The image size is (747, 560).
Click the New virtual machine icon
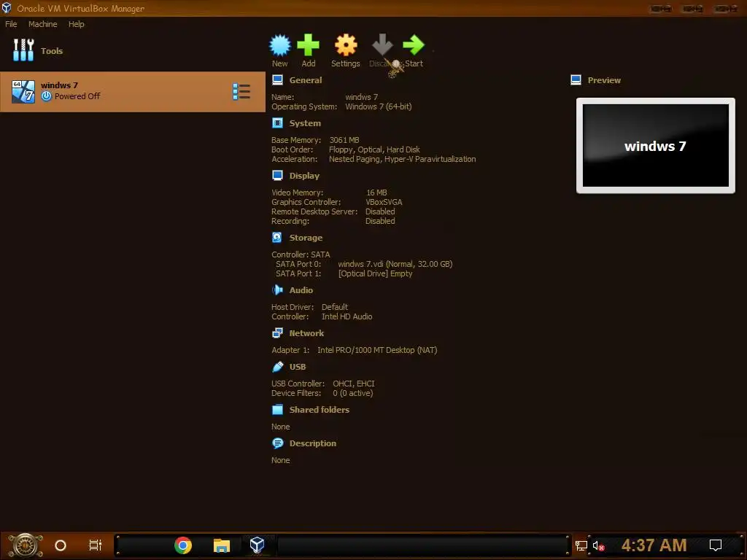click(279, 45)
